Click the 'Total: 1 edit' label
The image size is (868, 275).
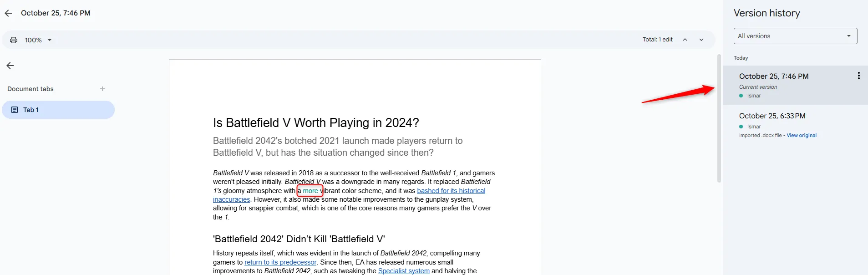click(x=657, y=40)
